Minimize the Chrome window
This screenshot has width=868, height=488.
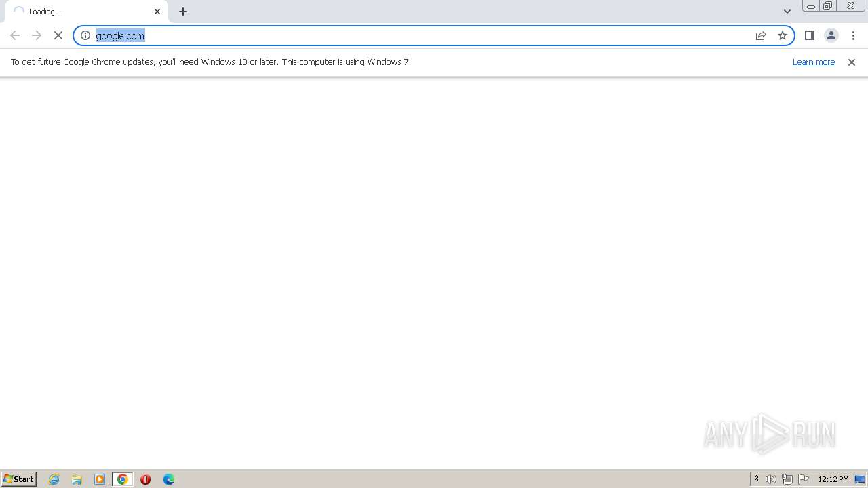(811, 6)
